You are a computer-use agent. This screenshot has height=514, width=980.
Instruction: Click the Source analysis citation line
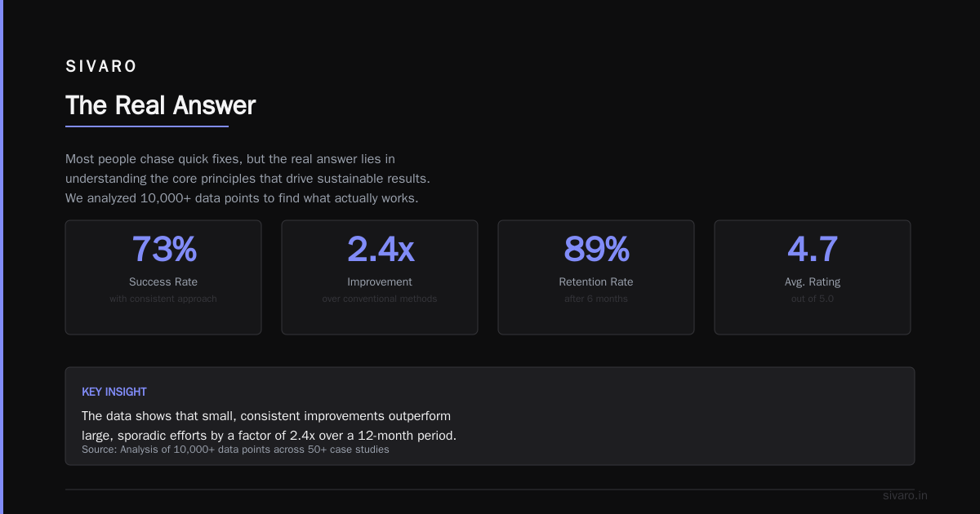(x=235, y=450)
